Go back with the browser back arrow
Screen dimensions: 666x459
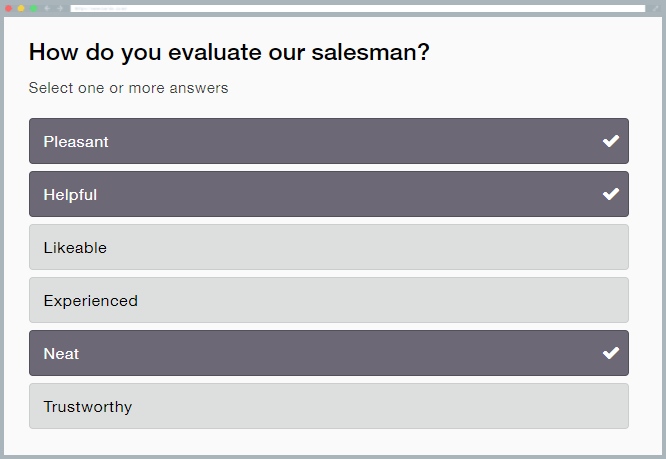pos(47,8)
